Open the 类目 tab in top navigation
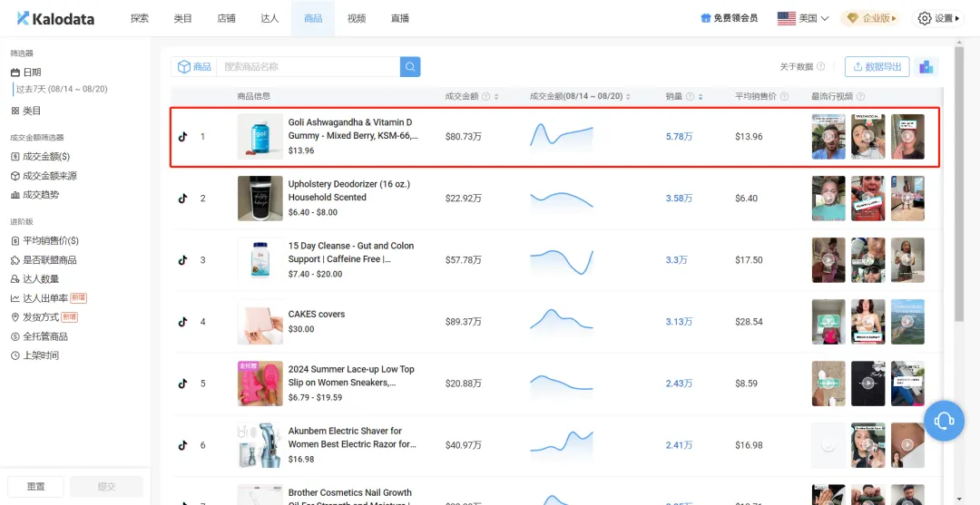The height and width of the screenshot is (505, 980). click(182, 18)
